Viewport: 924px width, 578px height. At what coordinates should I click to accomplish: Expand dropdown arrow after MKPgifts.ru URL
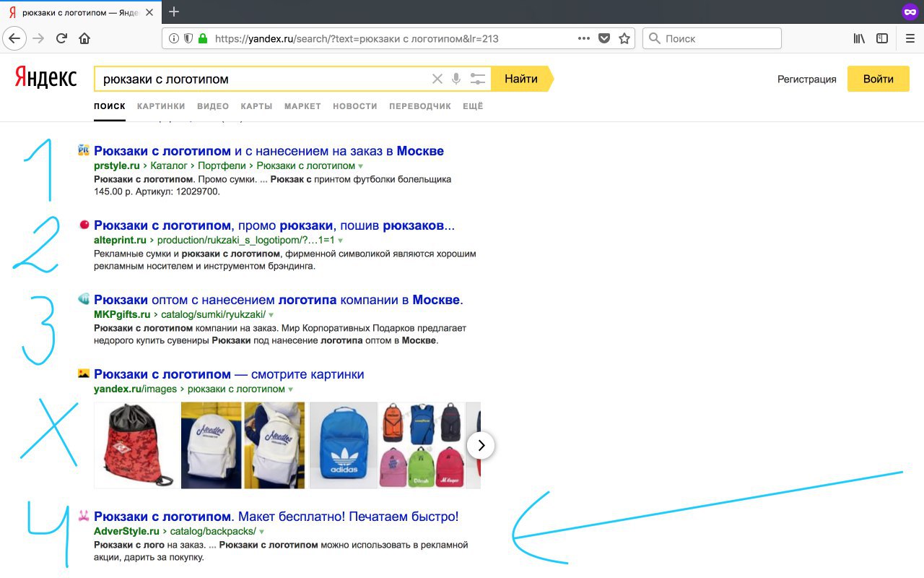[x=271, y=315]
